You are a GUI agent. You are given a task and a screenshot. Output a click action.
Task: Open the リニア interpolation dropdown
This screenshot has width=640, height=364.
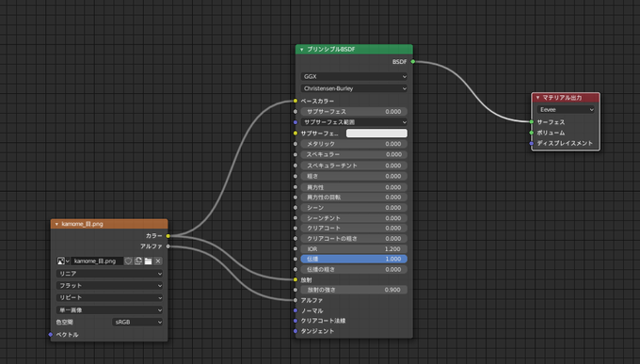[x=109, y=274]
